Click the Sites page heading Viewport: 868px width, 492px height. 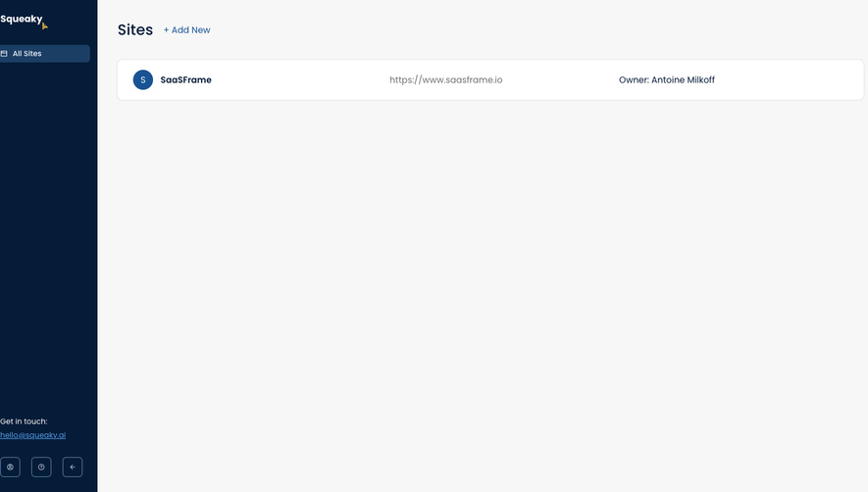[x=135, y=29]
